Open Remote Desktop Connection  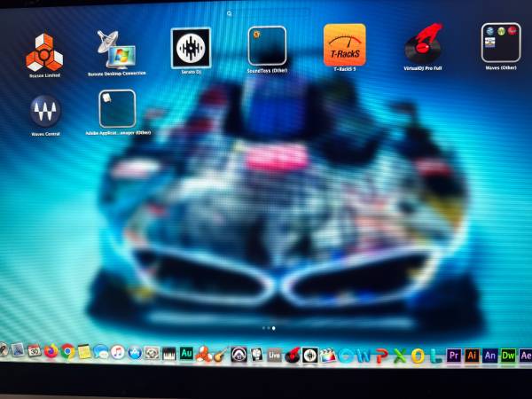118,50
